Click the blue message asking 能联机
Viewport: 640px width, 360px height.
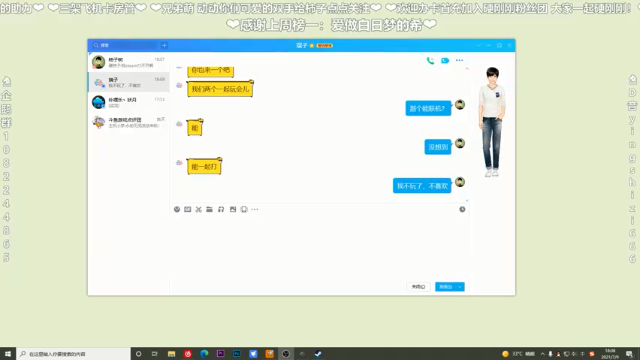pos(428,109)
